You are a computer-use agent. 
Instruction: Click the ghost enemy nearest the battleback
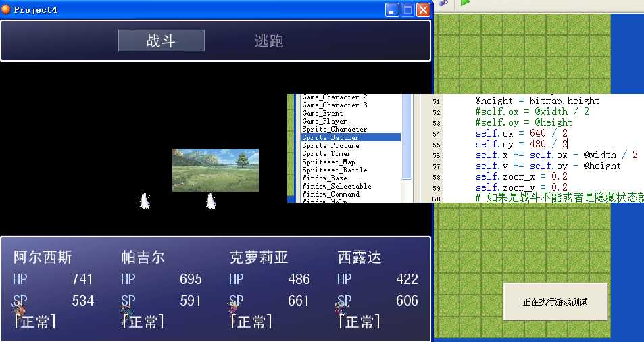(211, 201)
